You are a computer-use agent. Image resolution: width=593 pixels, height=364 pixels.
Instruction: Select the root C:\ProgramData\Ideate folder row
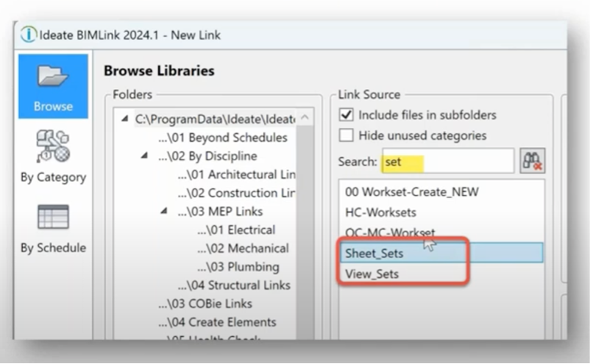[215, 119]
